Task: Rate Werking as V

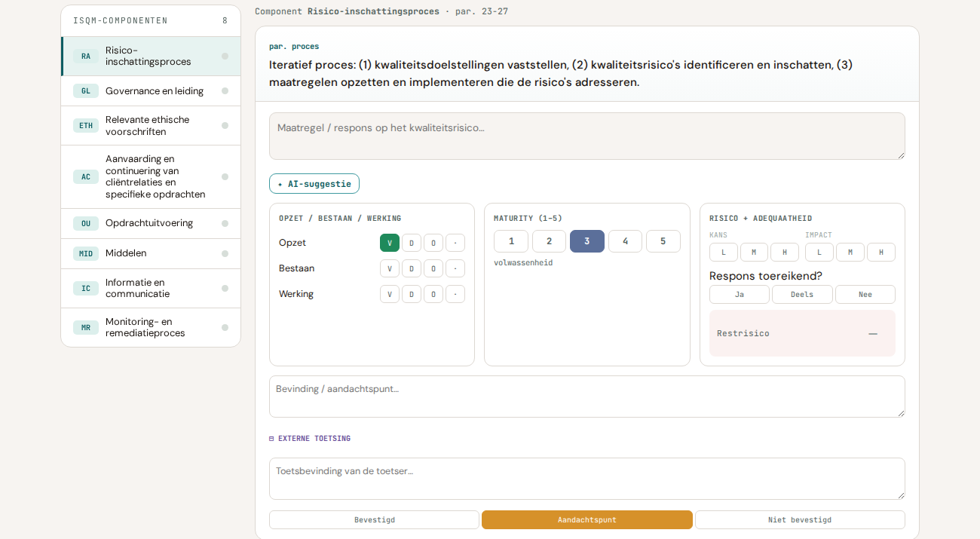Action: click(x=390, y=294)
